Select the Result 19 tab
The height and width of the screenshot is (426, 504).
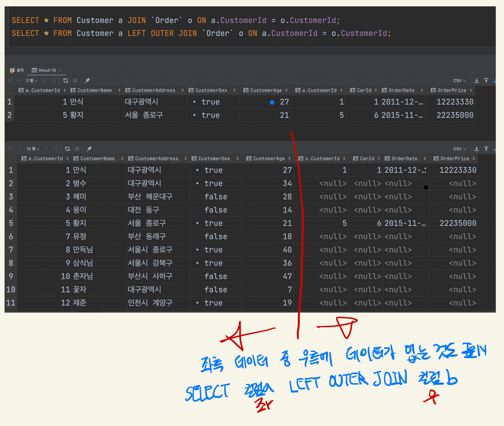[x=47, y=70]
